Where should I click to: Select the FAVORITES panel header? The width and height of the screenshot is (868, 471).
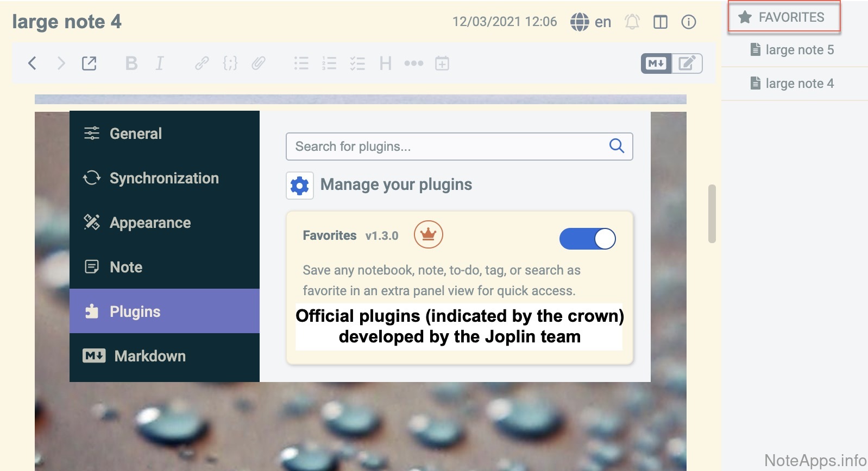tap(784, 17)
